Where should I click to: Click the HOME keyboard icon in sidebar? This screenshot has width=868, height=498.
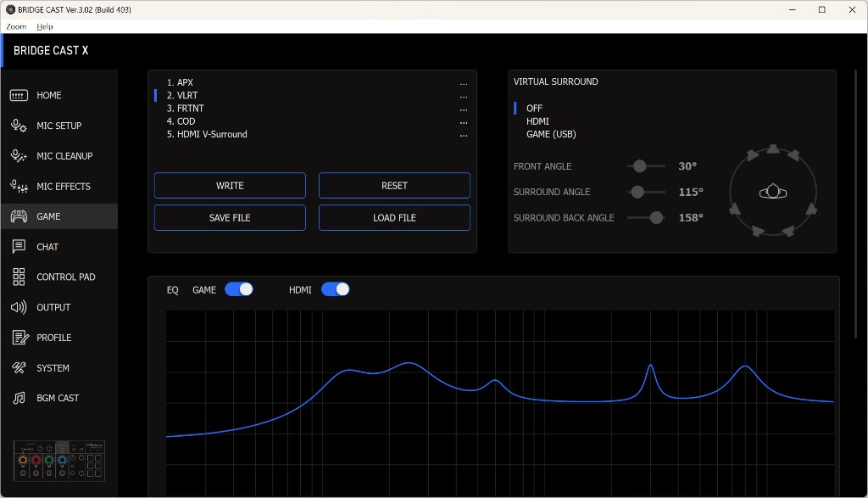(19, 96)
